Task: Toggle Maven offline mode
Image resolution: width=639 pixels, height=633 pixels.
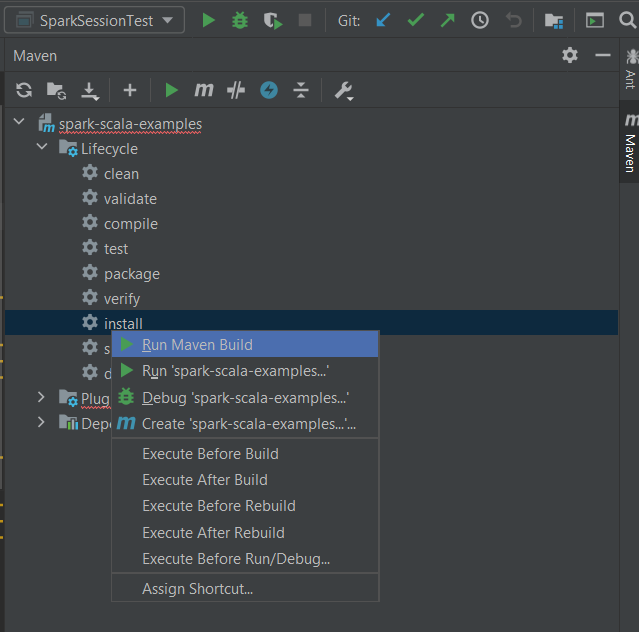Action: 269,90
